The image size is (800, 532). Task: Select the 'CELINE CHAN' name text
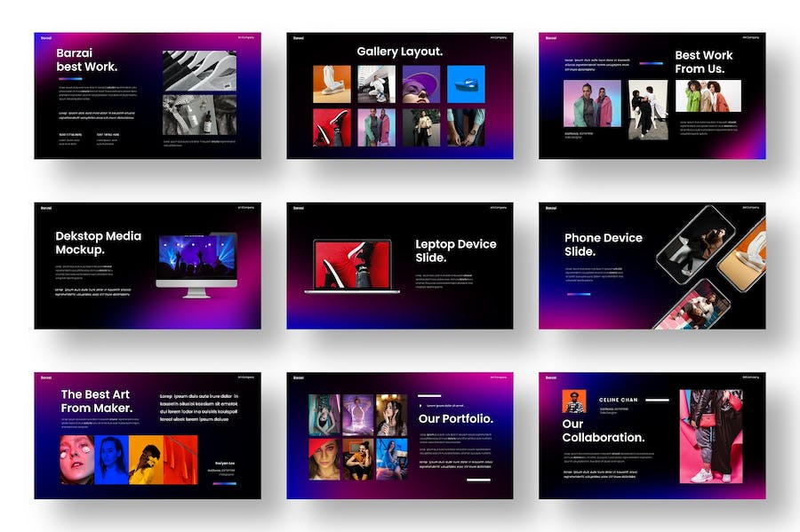pos(618,400)
